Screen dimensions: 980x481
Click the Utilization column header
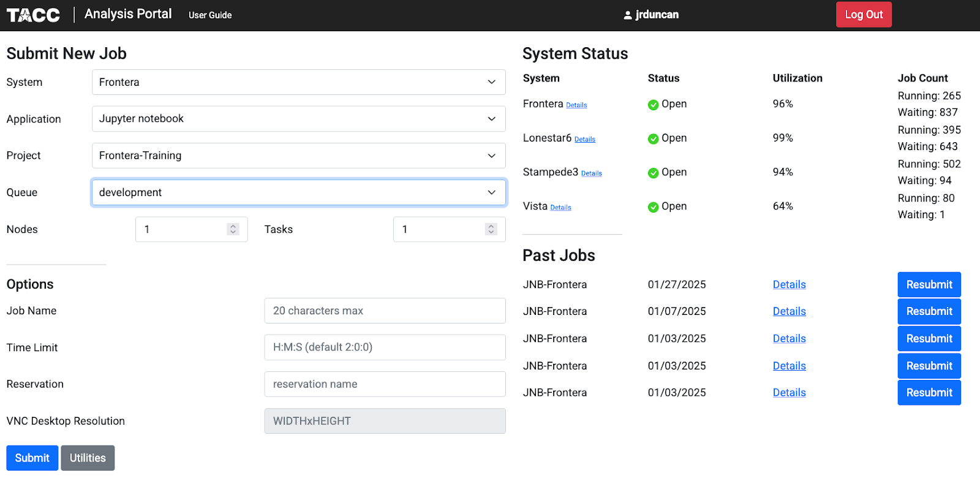797,78
